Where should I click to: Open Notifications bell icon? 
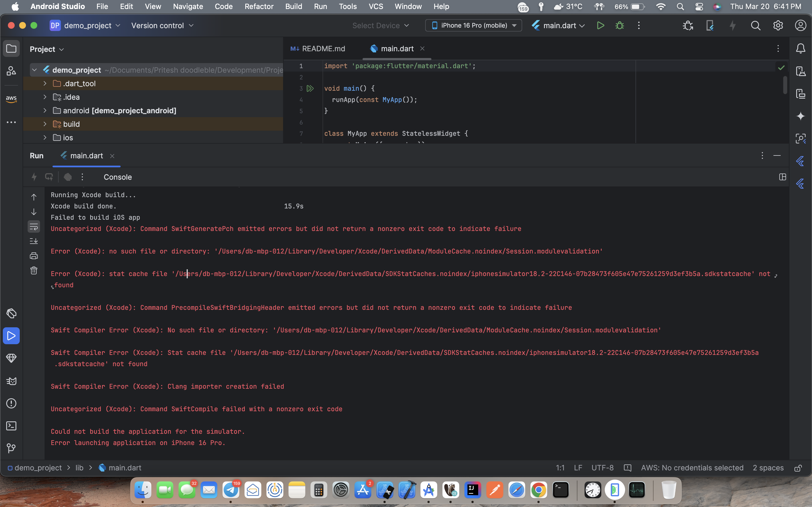point(801,49)
